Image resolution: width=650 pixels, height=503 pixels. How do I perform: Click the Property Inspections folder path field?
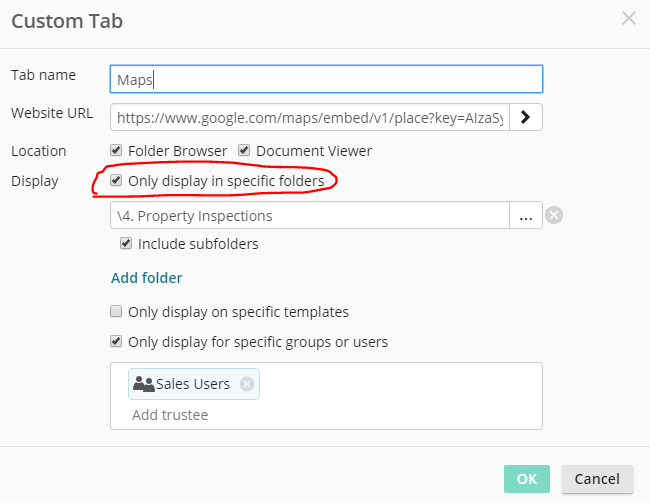click(310, 215)
